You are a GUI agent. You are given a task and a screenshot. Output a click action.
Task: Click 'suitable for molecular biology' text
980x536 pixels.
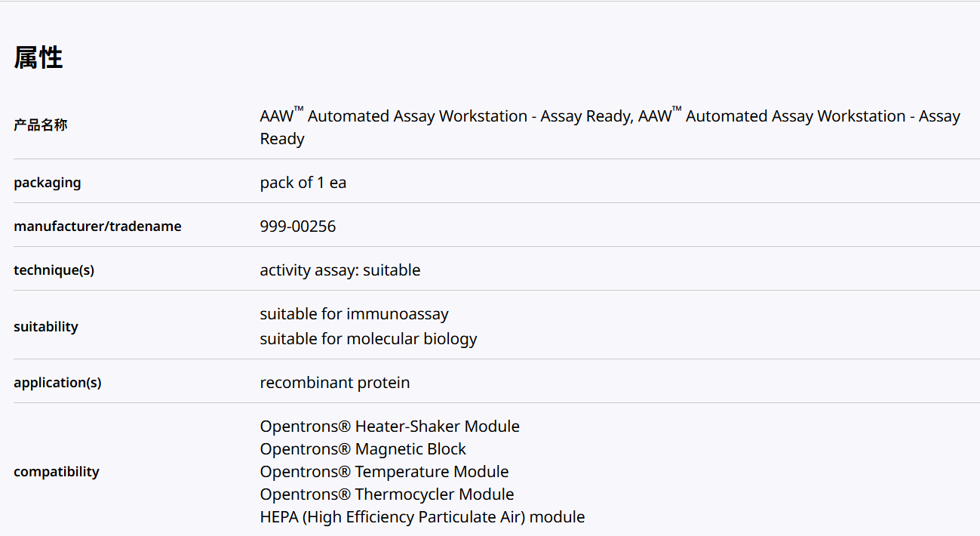(368, 339)
